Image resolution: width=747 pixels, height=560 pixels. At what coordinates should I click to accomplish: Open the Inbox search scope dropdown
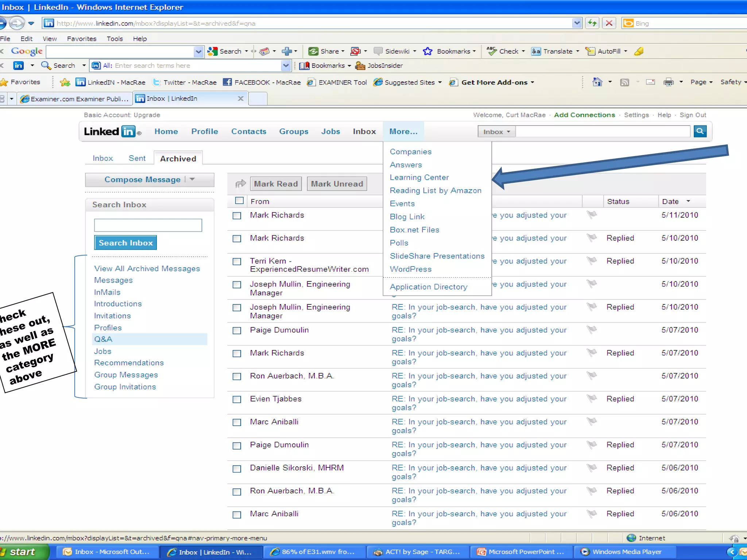[497, 132]
